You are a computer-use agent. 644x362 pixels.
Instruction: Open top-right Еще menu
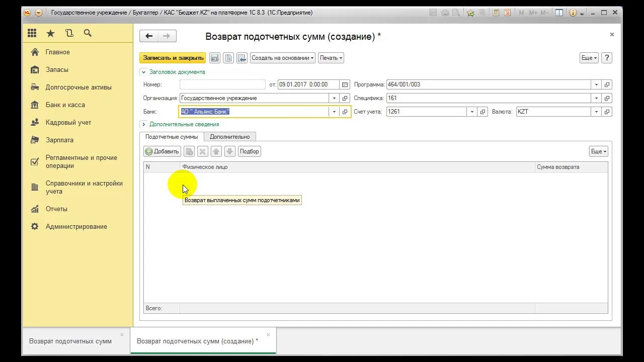589,58
